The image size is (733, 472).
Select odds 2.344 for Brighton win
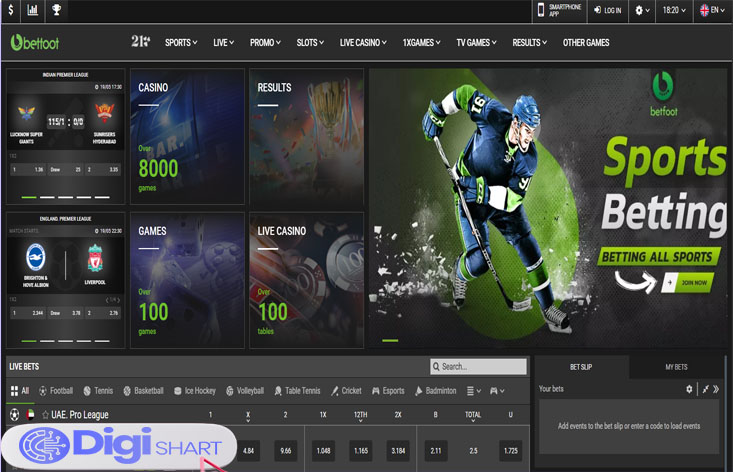coord(28,313)
